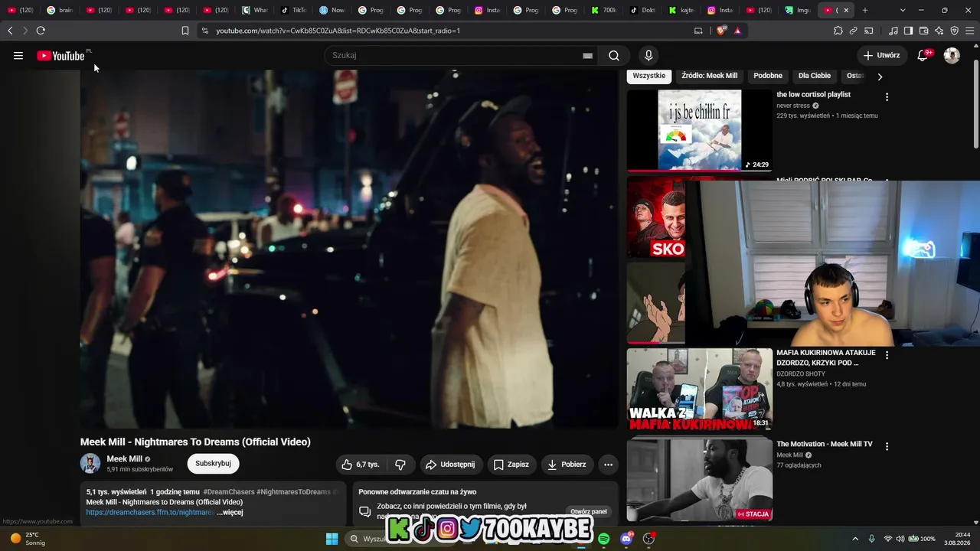Open the WALKA Z MAFIA KUKIRINOWA thumbnail
This screenshot has width=980, height=551.
coord(700,389)
